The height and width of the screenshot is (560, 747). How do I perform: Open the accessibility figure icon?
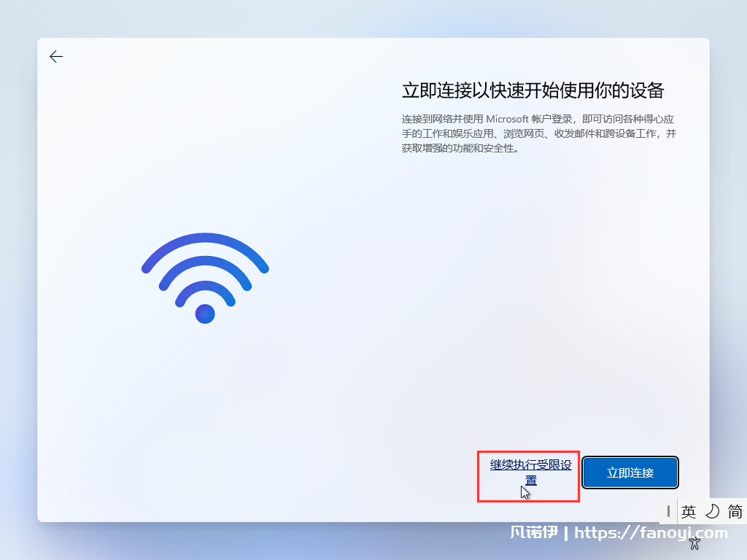(x=694, y=542)
